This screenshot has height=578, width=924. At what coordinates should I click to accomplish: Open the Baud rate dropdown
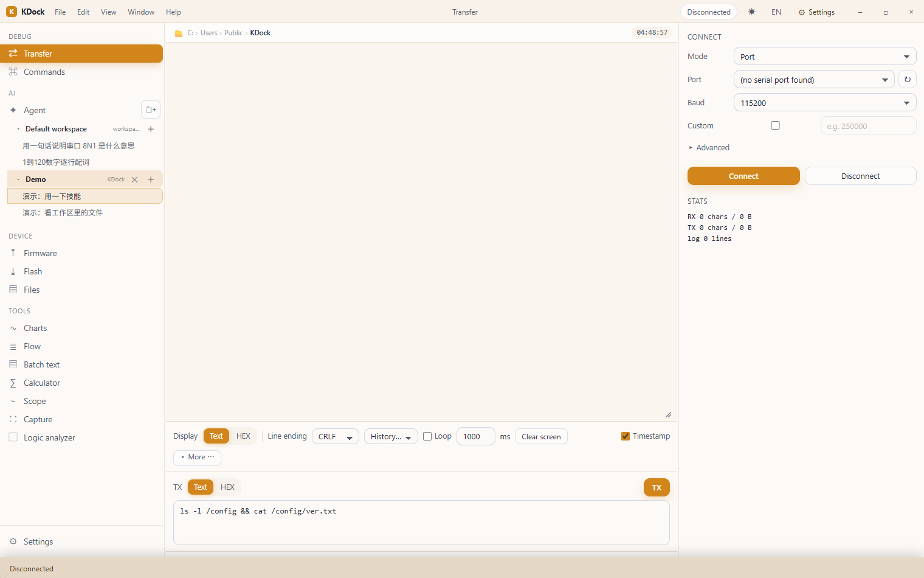825,103
